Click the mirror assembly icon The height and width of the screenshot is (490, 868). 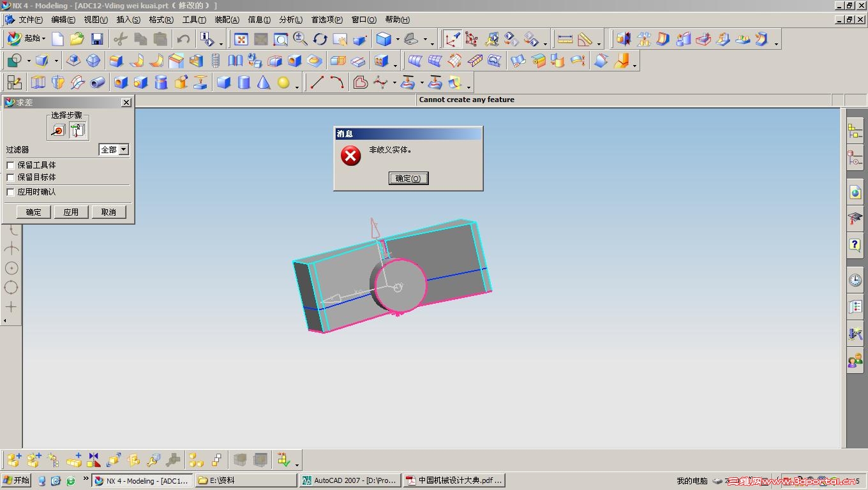(x=94, y=460)
